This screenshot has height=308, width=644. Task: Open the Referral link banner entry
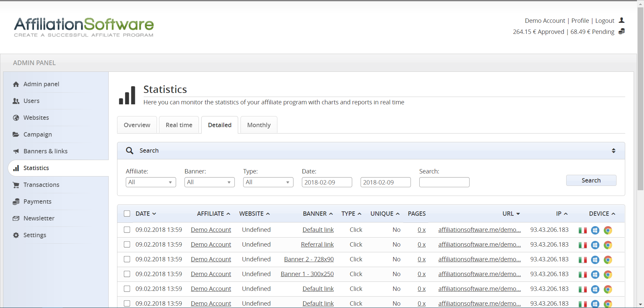pos(317,245)
